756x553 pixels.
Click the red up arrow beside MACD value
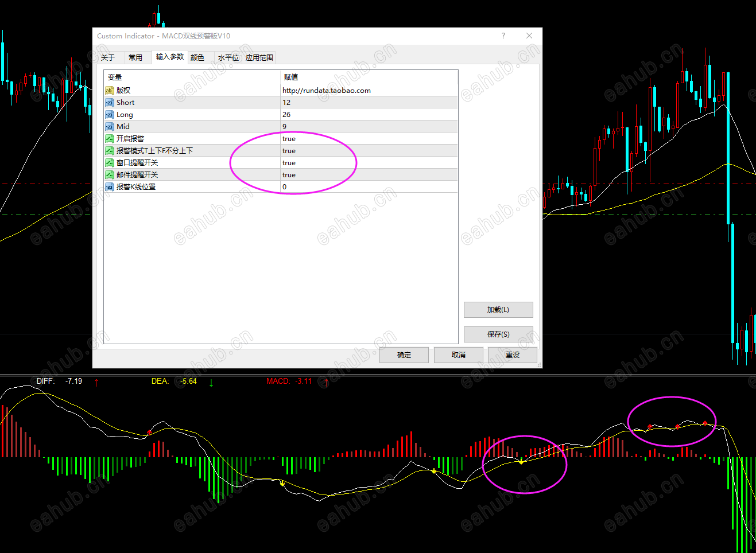[x=326, y=382]
